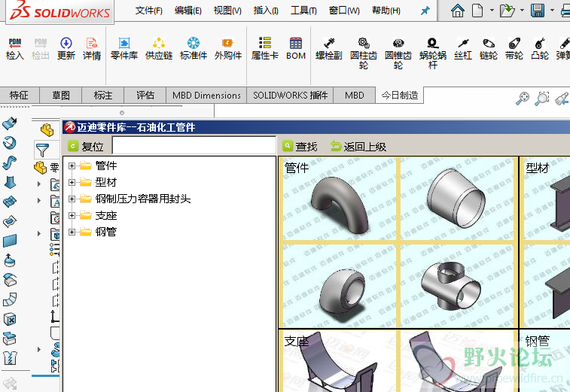The width and height of the screenshot is (570, 392).
Task: Click the New document icon
Action: (x=477, y=11)
